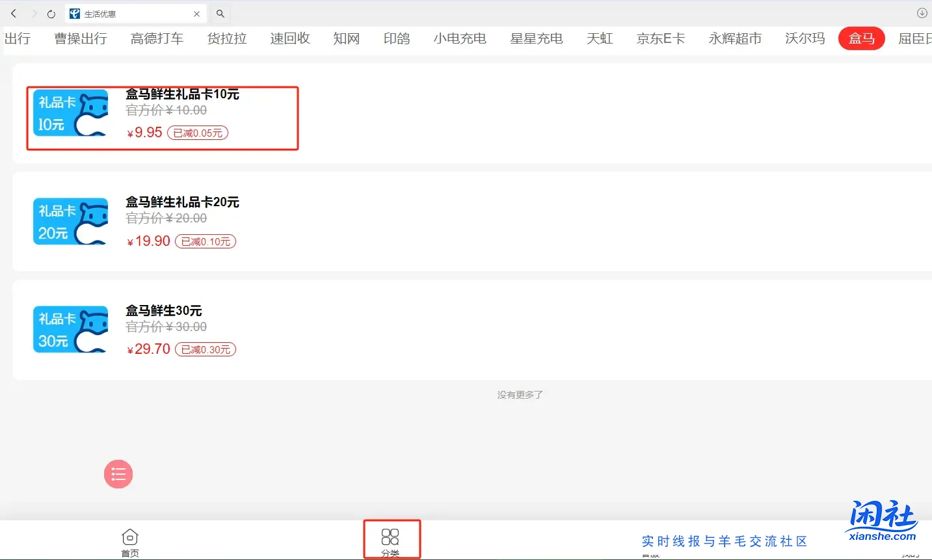932x560 pixels.
Task: Select the 京东E卡 category
Action: pyautogui.click(x=661, y=38)
